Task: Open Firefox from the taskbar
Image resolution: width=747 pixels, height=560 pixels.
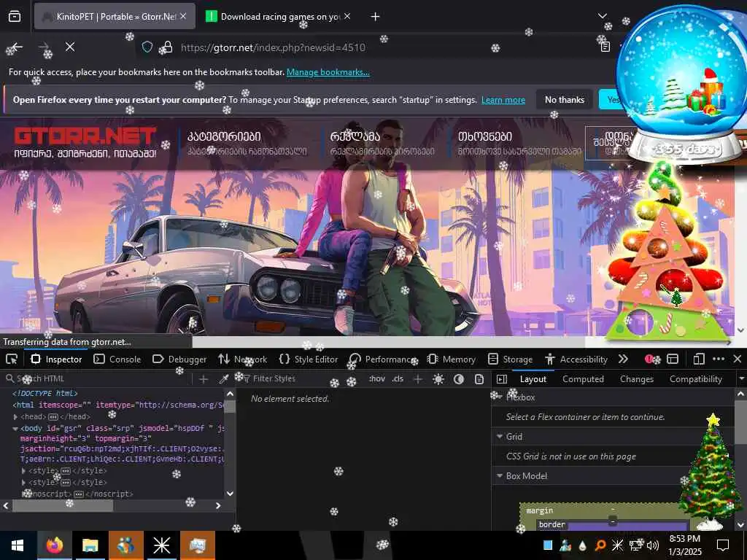Action: pyautogui.click(x=54, y=545)
